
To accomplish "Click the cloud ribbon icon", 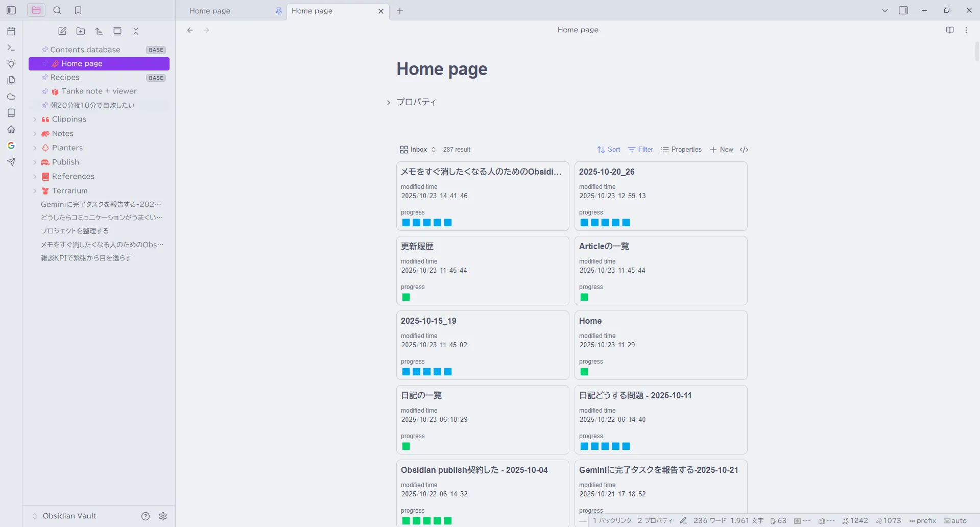I will point(11,97).
